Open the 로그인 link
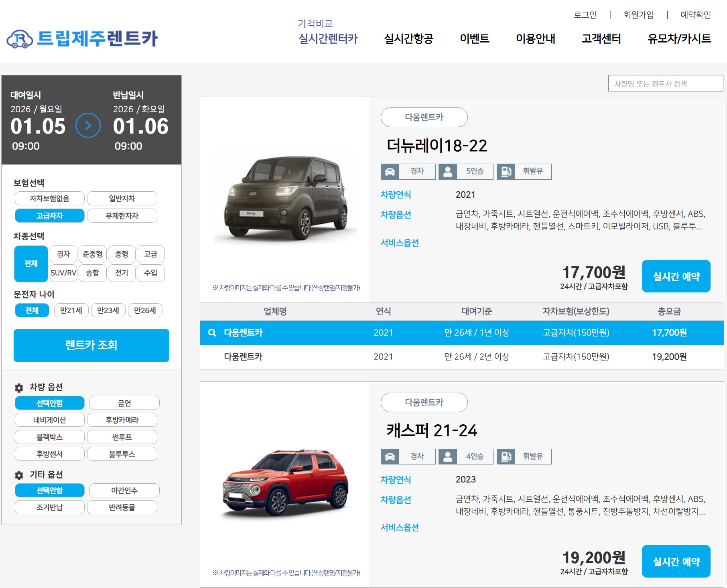This screenshot has width=727, height=588. [x=585, y=15]
